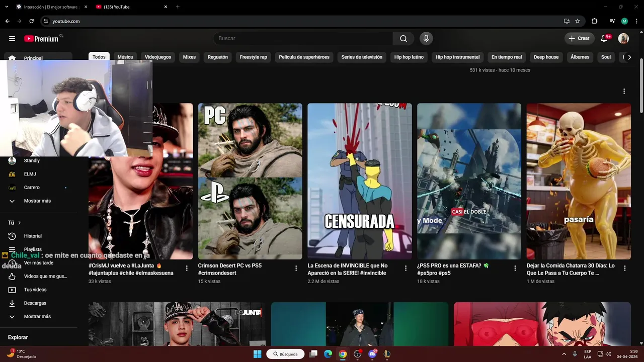
Task: Click the youtube.com address bar
Action: 302,21
